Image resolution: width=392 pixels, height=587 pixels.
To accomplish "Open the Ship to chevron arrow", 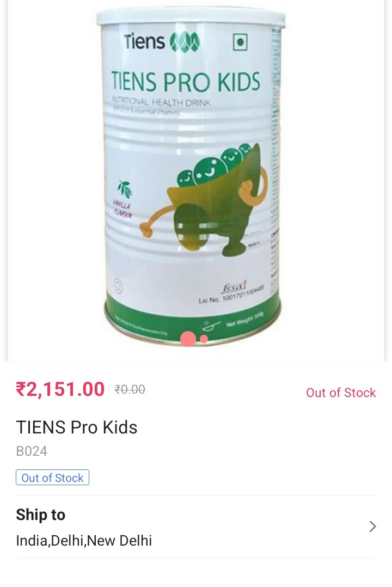I will [372, 527].
